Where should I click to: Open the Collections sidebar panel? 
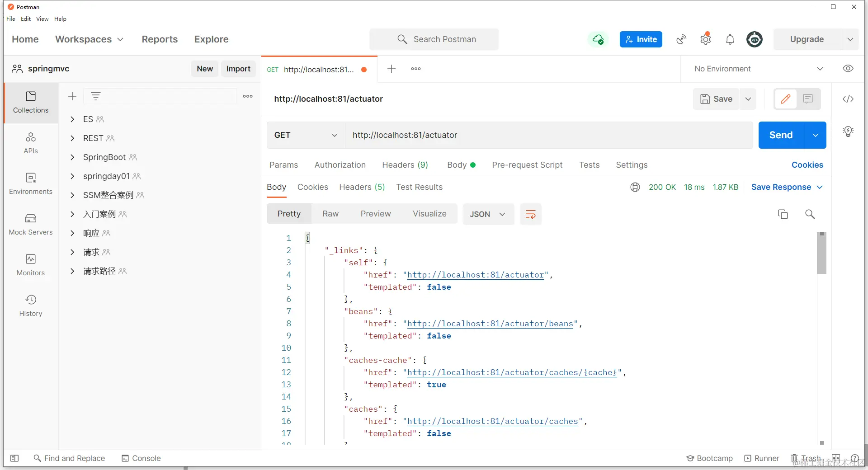[31, 103]
